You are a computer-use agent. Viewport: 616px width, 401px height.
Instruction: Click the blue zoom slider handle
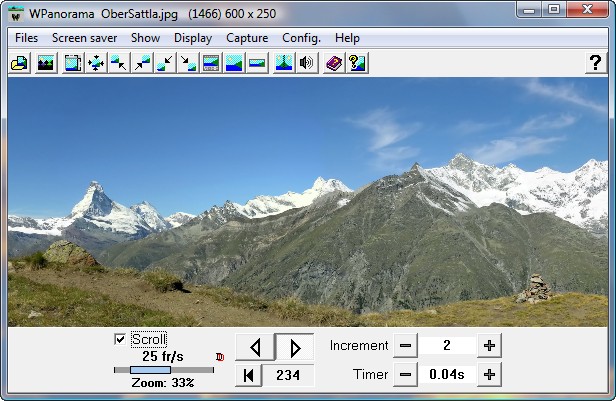(150, 370)
